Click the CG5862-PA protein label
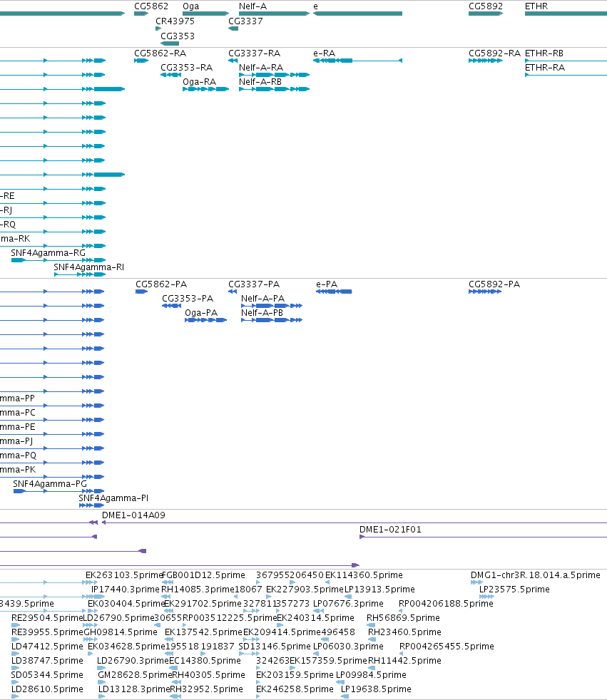The width and height of the screenshot is (607, 700). coord(160,284)
